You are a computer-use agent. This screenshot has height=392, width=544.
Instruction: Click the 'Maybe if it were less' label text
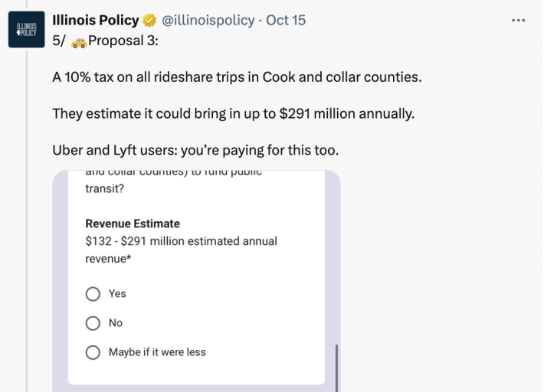[x=157, y=352]
